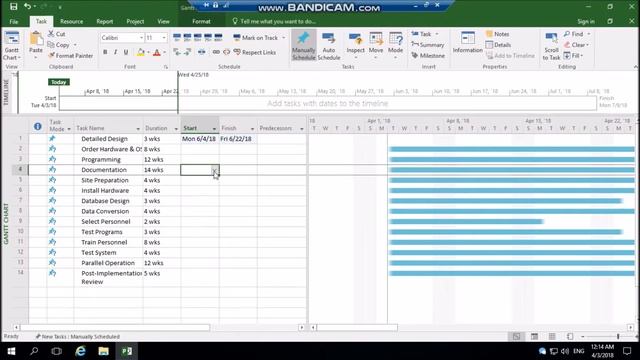Click the Unlink Tasks icon
Viewport: 640px width, 360px height.
pyautogui.click(x=227, y=52)
